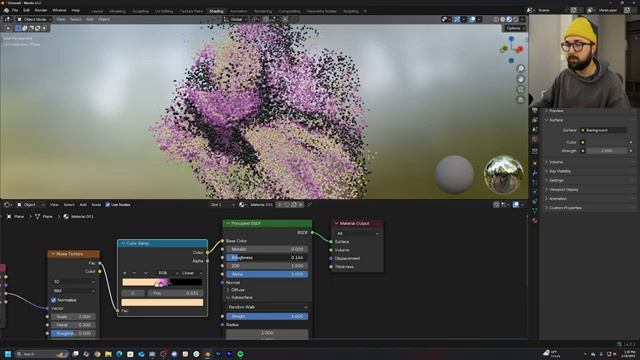
Task: Select wireframe viewport shading mode
Action: pyautogui.click(x=496, y=19)
